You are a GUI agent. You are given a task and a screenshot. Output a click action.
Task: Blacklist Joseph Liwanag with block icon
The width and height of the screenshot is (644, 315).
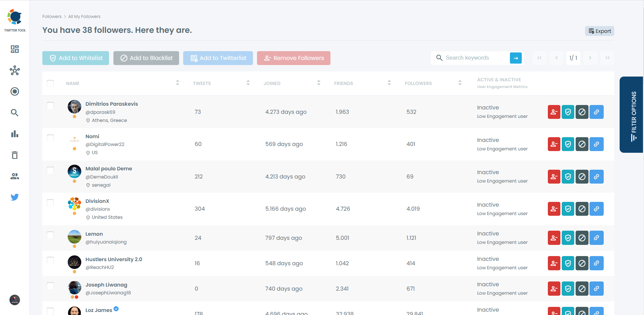(582, 289)
